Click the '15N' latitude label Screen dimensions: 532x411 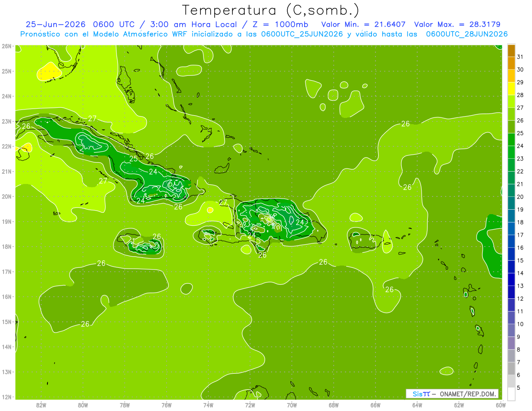(7, 321)
